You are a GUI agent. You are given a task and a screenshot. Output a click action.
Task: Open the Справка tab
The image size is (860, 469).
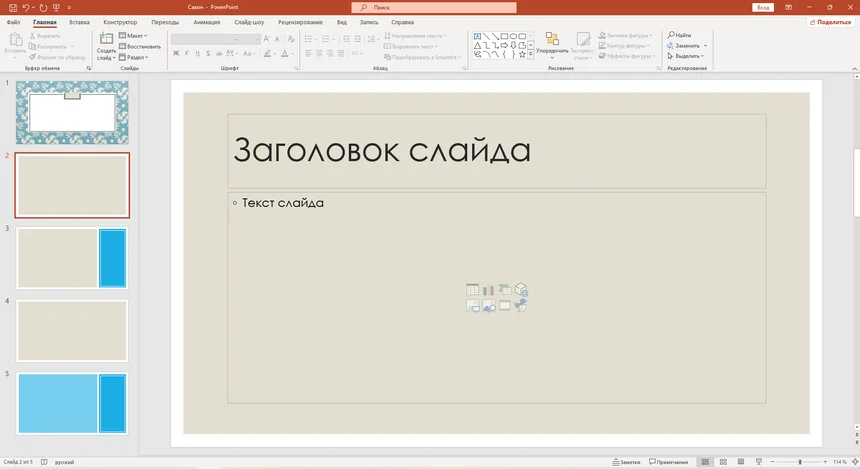[403, 22]
